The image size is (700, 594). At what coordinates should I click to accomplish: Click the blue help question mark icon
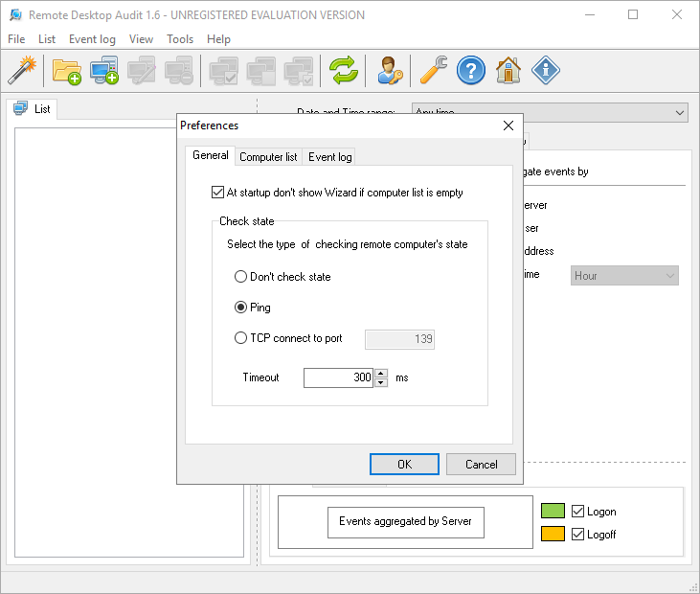pyautogui.click(x=471, y=70)
